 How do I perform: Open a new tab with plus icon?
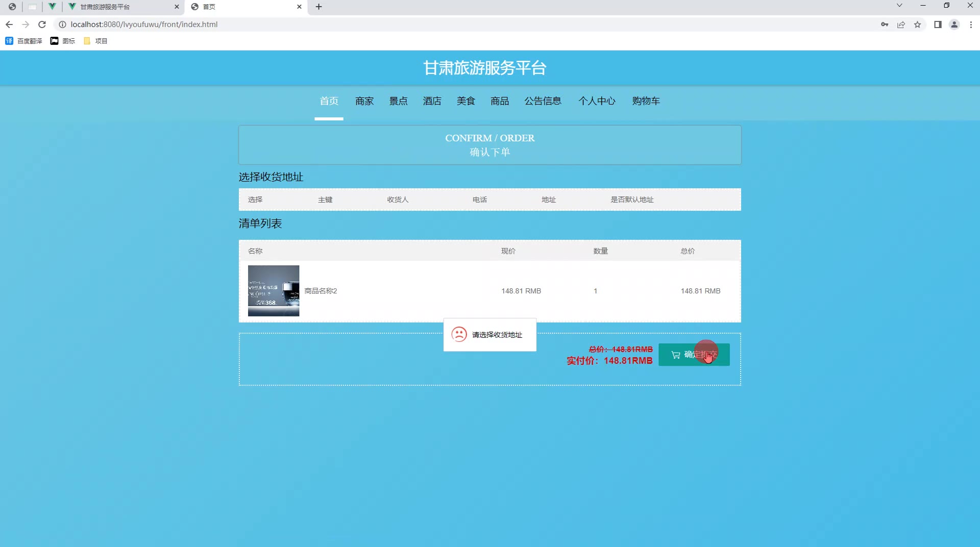pyautogui.click(x=319, y=7)
